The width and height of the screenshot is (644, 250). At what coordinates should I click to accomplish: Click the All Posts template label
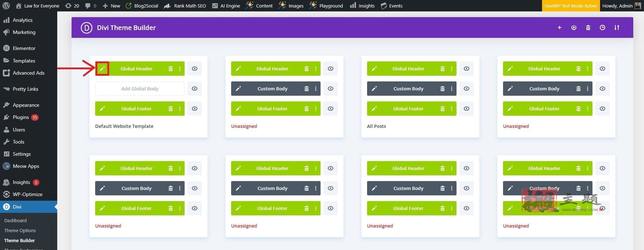click(x=376, y=126)
